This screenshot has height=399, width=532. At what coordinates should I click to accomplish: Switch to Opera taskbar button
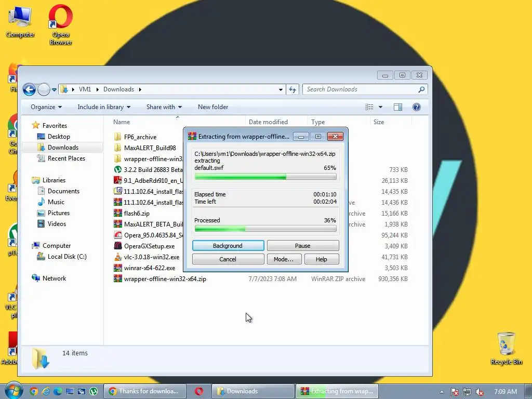199,391
